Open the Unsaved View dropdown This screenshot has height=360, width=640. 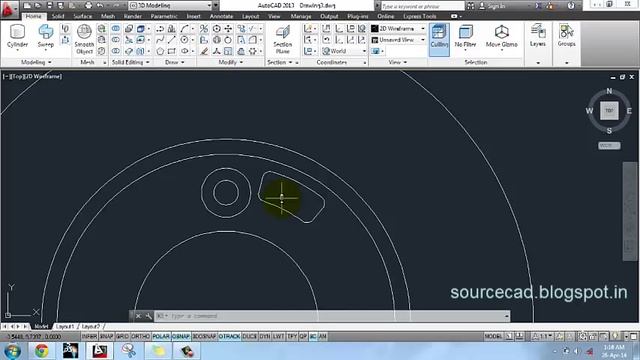tap(398, 40)
